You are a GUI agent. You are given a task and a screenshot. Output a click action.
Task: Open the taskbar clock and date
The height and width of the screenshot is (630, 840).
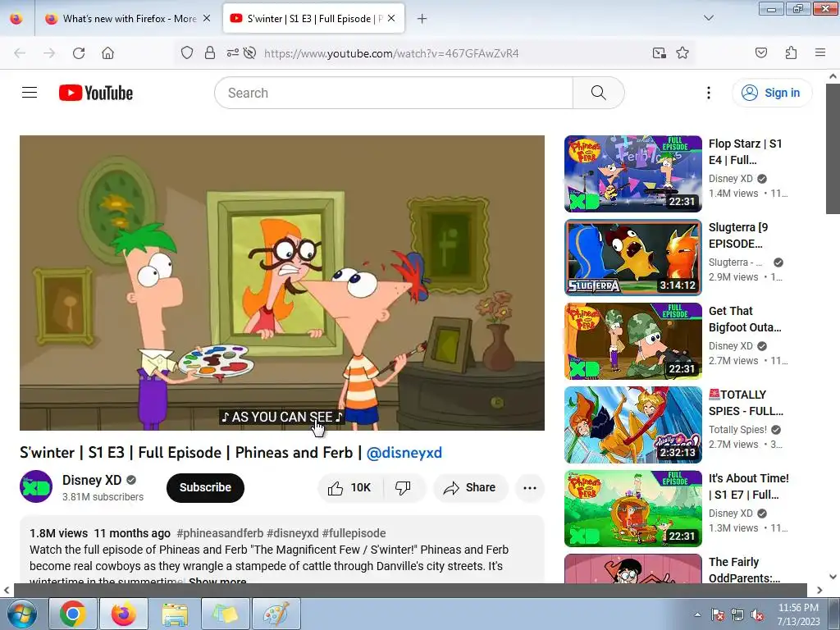coord(798,614)
